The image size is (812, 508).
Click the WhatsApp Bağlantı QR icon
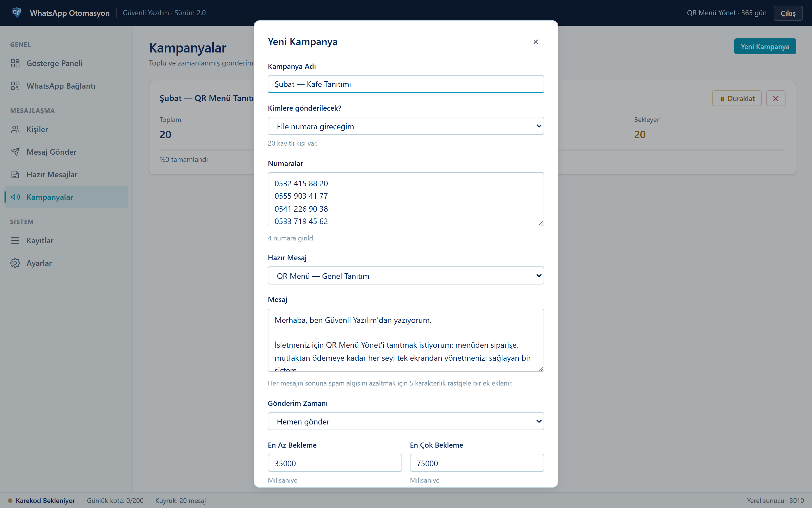point(15,86)
